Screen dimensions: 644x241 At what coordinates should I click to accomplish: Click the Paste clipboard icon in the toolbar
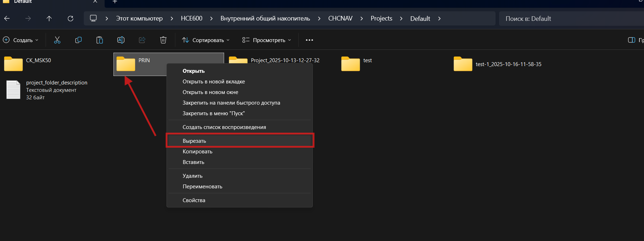pos(100,40)
